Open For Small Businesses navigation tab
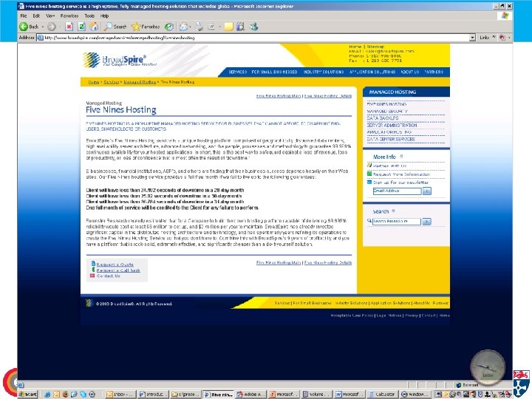Image resolution: width=532 pixels, height=399 pixels. coord(274,72)
